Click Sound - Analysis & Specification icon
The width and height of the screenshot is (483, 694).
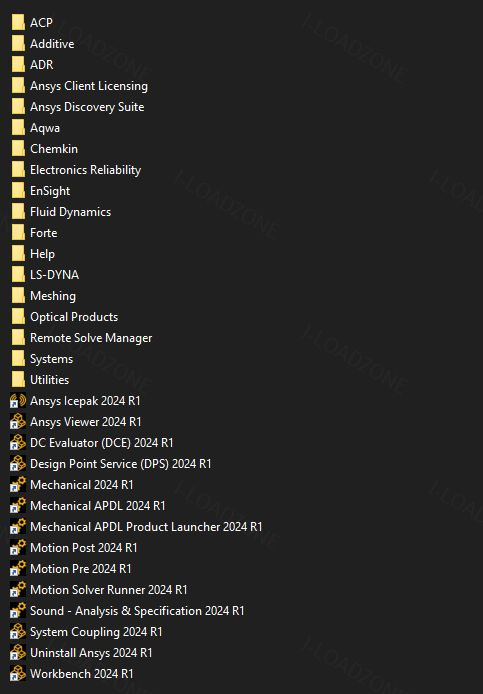18,611
